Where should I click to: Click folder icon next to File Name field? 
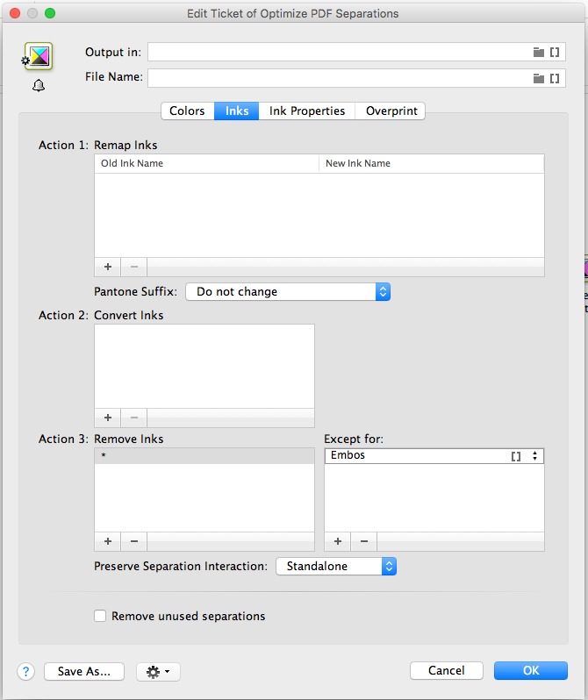pyautogui.click(x=539, y=78)
